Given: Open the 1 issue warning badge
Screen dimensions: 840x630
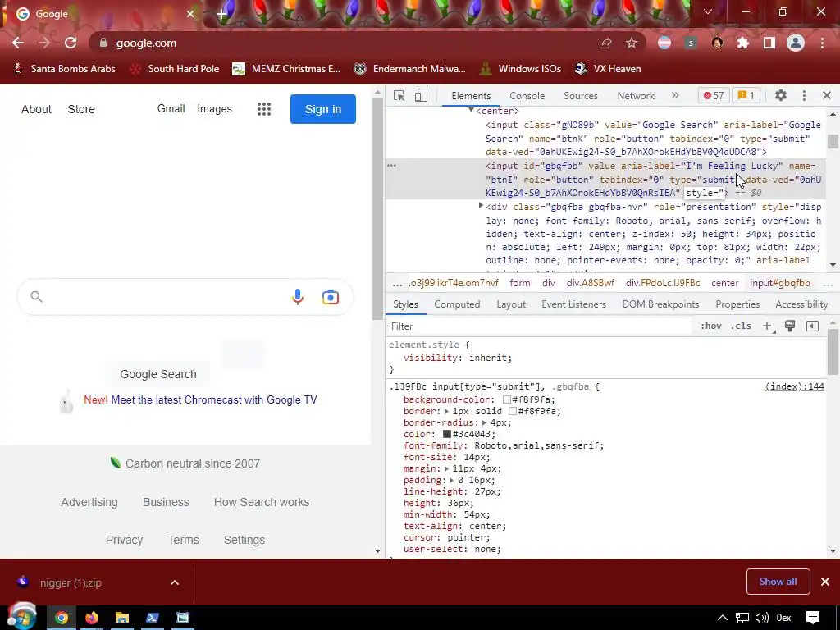Looking at the screenshot, I should [x=746, y=95].
